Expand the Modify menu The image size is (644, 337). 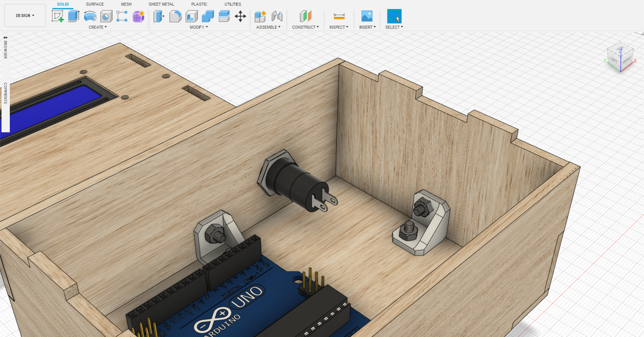click(x=199, y=27)
